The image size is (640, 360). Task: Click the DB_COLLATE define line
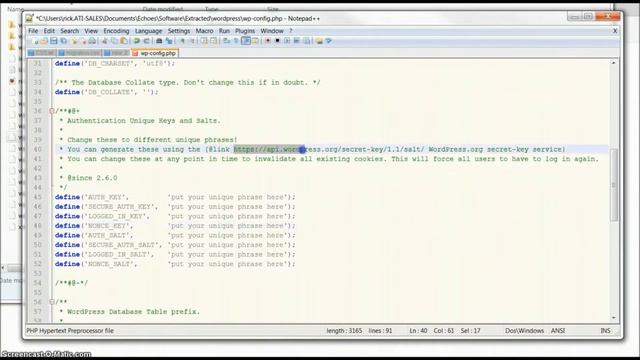coord(107,92)
